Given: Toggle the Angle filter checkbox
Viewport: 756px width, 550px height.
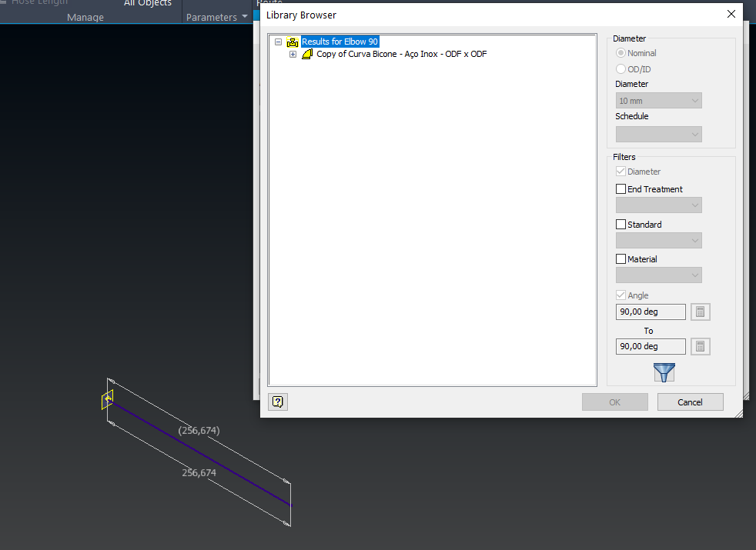Looking at the screenshot, I should click(621, 295).
